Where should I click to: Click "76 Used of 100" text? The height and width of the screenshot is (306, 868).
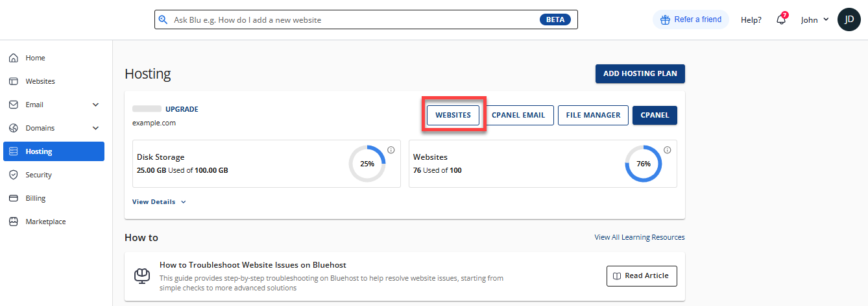point(437,170)
